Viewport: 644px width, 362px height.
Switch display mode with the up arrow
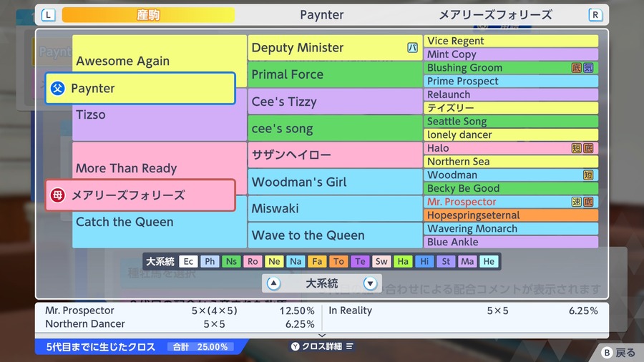[273, 283]
